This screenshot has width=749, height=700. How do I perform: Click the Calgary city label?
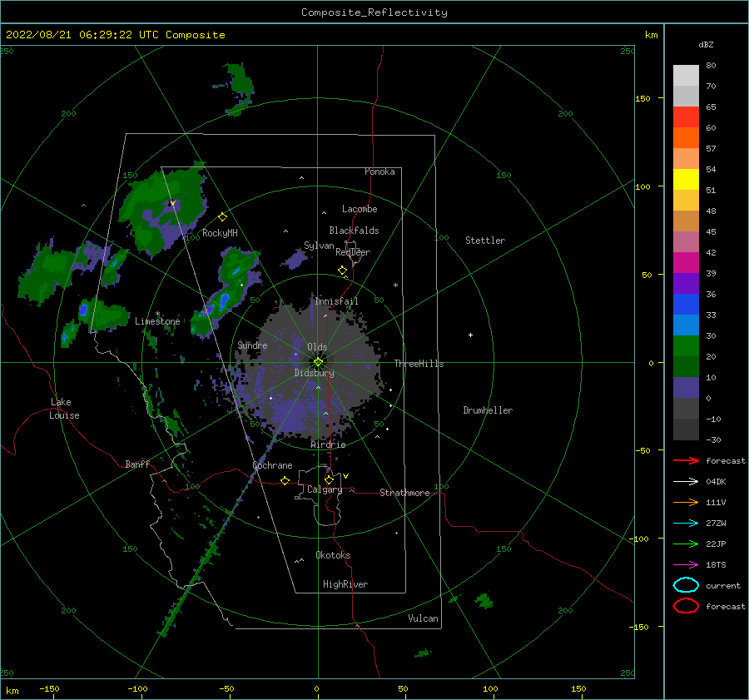325,489
